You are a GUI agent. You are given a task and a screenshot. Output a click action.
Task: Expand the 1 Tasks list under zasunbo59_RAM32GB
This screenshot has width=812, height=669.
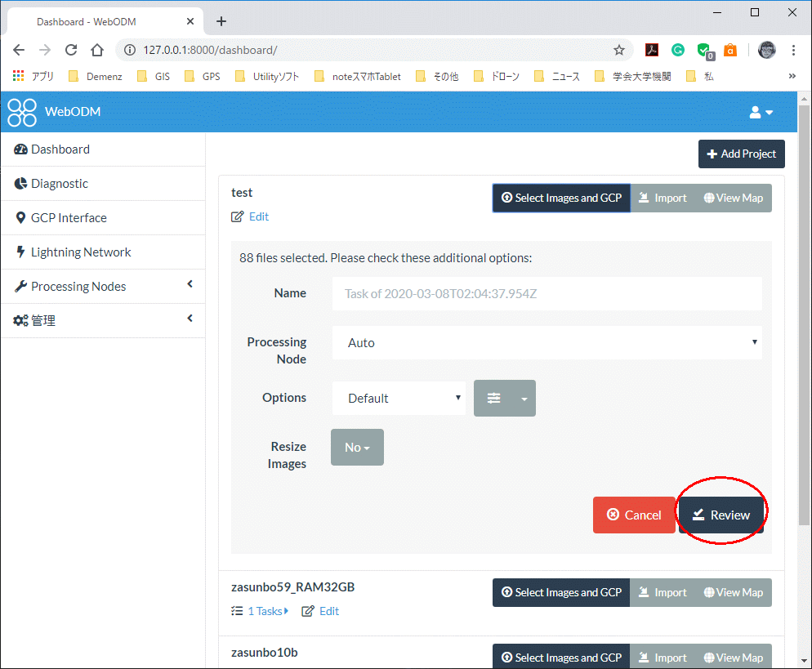[263, 611]
